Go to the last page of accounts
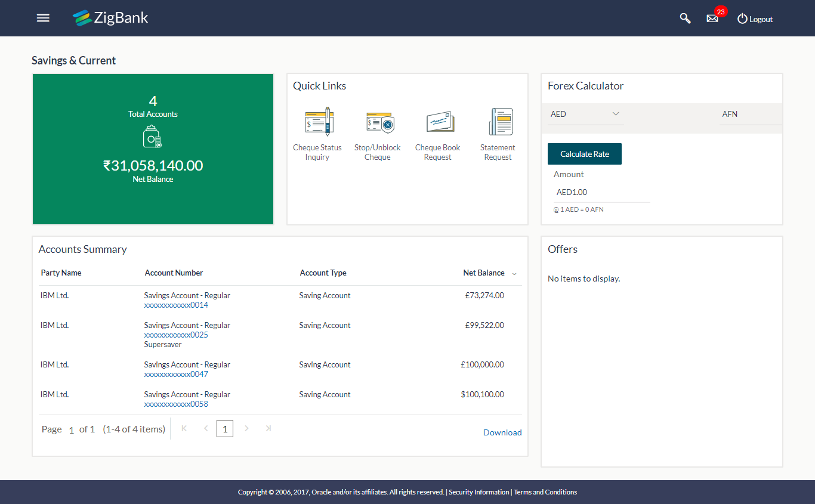This screenshot has width=815, height=504. [x=268, y=428]
